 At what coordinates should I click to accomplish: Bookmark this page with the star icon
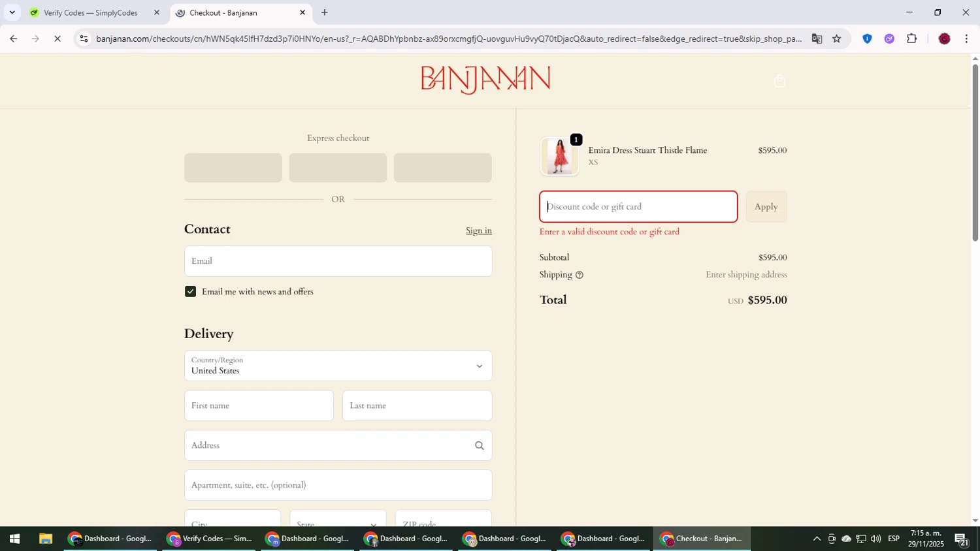click(836, 39)
